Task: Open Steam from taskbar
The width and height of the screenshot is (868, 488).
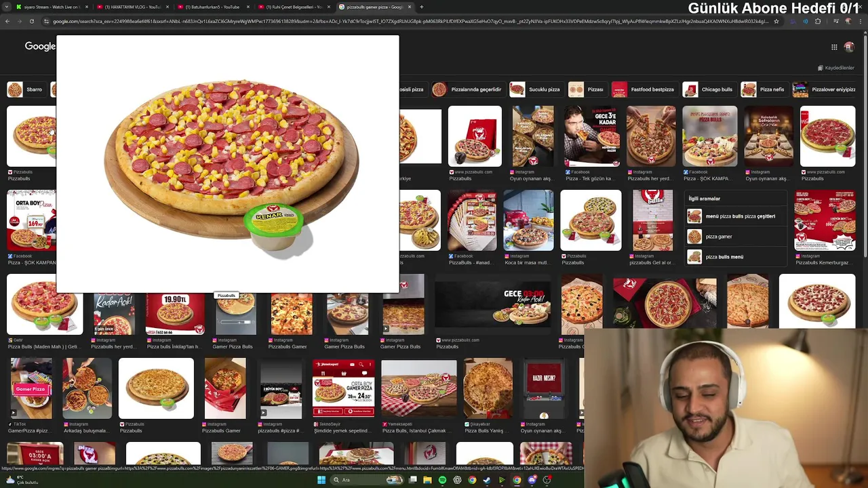Action: 487,480
